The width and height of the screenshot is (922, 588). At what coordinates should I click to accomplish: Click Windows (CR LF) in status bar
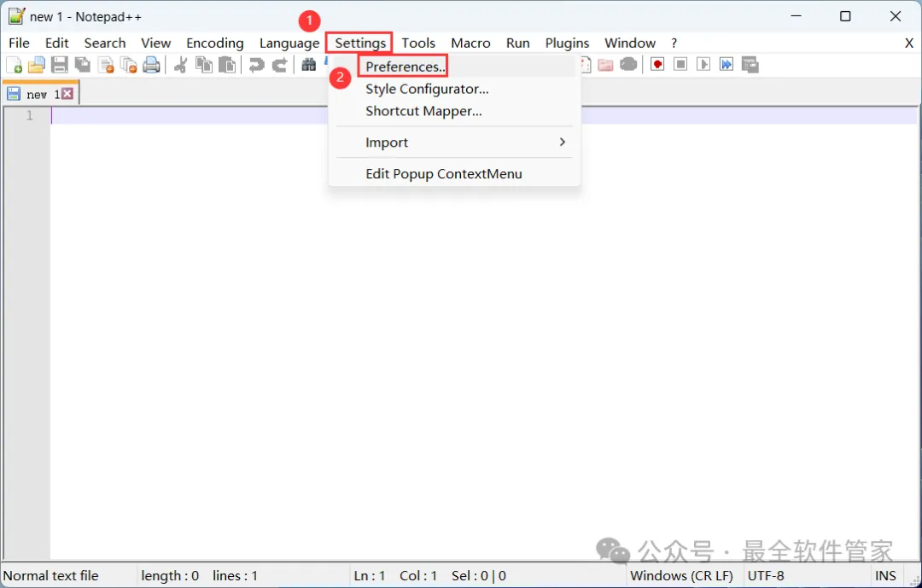tap(681, 576)
